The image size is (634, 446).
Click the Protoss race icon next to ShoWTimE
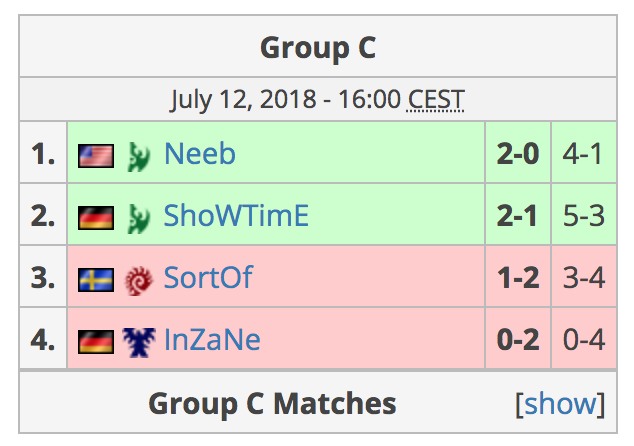[139, 218]
